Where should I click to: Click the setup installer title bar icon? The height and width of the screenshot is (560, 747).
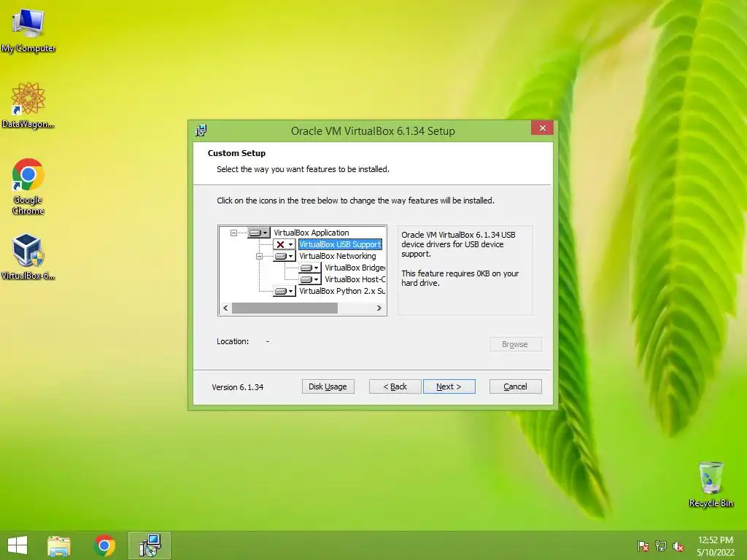tap(201, 131)
